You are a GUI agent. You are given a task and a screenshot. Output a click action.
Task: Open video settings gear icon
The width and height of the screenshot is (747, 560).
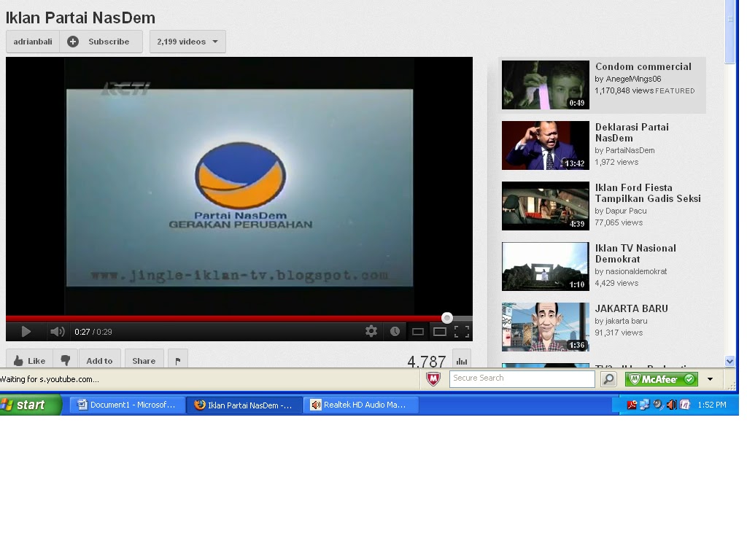pos(371,332)
